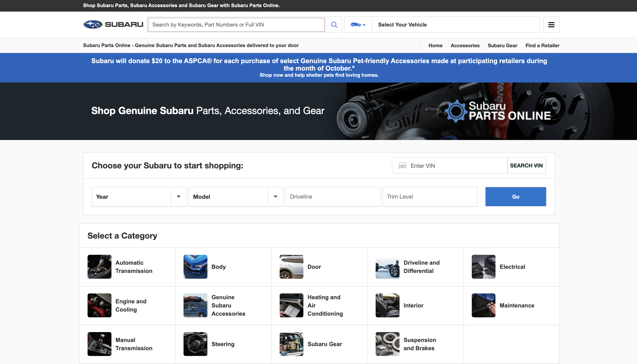Open the Accessories navigation item
637x364 pixels.
pyautogui.click(x=465, y=46)
